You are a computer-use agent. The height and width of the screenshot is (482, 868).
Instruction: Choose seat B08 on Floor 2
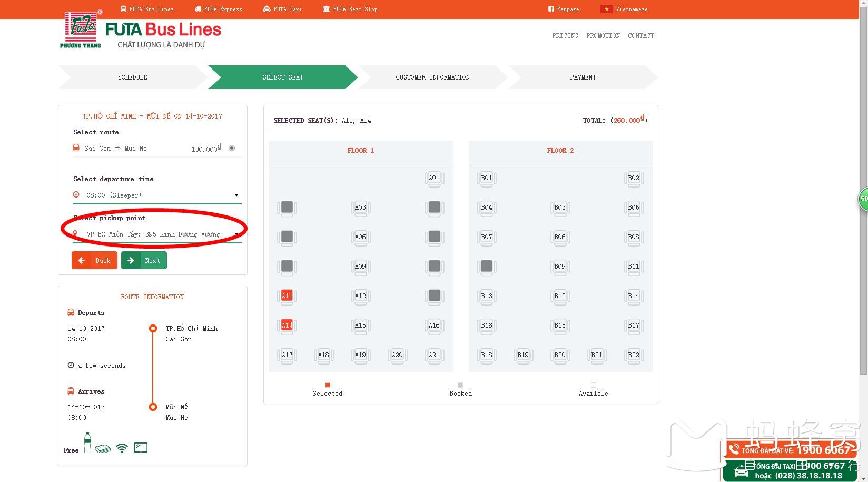(634, 237)
